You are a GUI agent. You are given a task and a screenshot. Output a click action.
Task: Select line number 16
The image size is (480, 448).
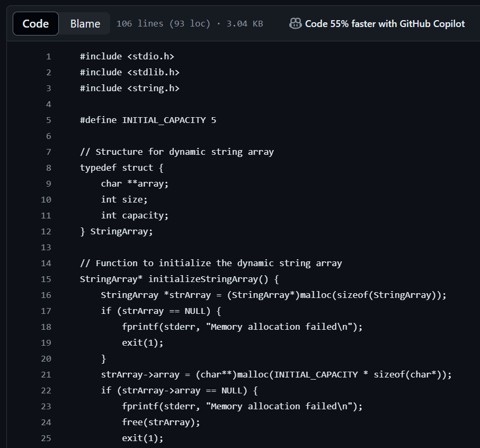[46, 295]
